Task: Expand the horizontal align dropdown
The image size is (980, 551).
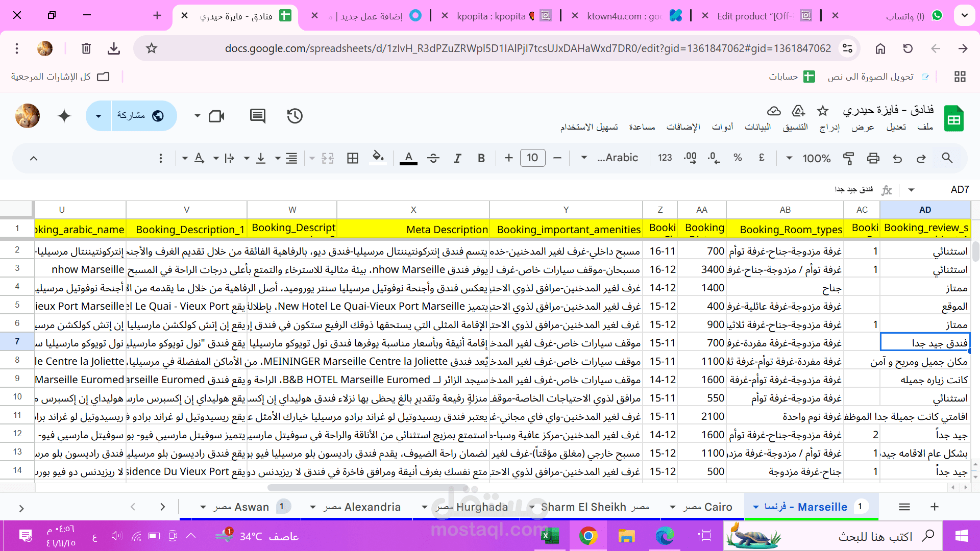Action: (x=278, y=158)
